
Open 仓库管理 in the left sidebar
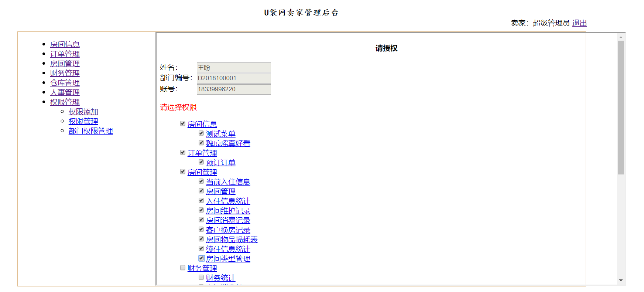pyautogui.click(x=65, y=83)
